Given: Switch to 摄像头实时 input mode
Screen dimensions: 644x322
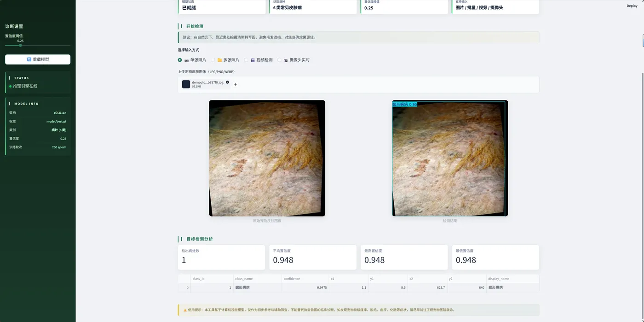Looking at the screenshot, I should [279, 60].
